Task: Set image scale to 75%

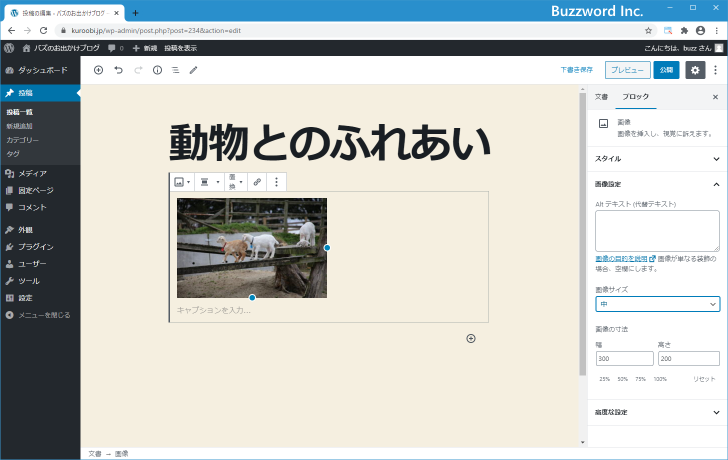Action: [641, 379]
